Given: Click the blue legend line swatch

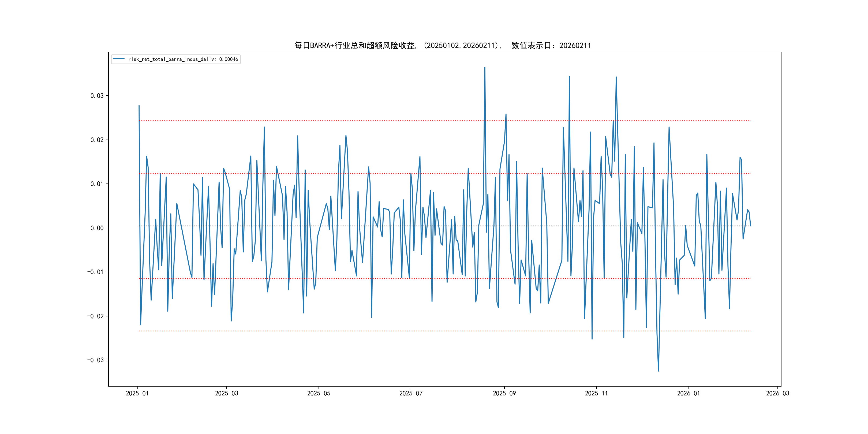Looking at the screenshot, I should (x=119, y=59).
